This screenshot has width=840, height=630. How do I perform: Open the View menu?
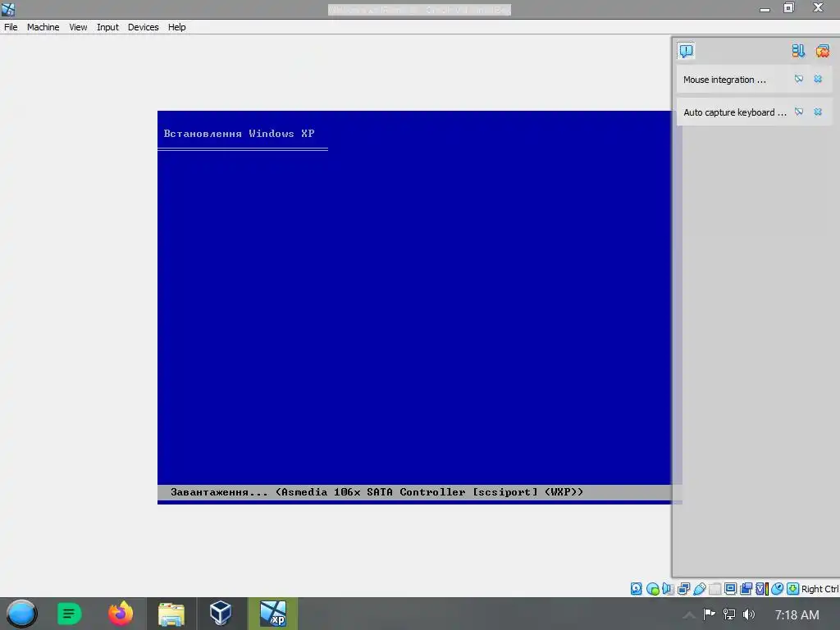(78, 27)
